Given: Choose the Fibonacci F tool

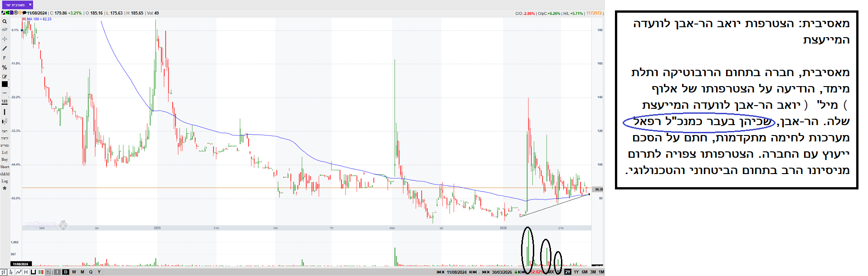Looking at the screenshot, I should point(5,58).
